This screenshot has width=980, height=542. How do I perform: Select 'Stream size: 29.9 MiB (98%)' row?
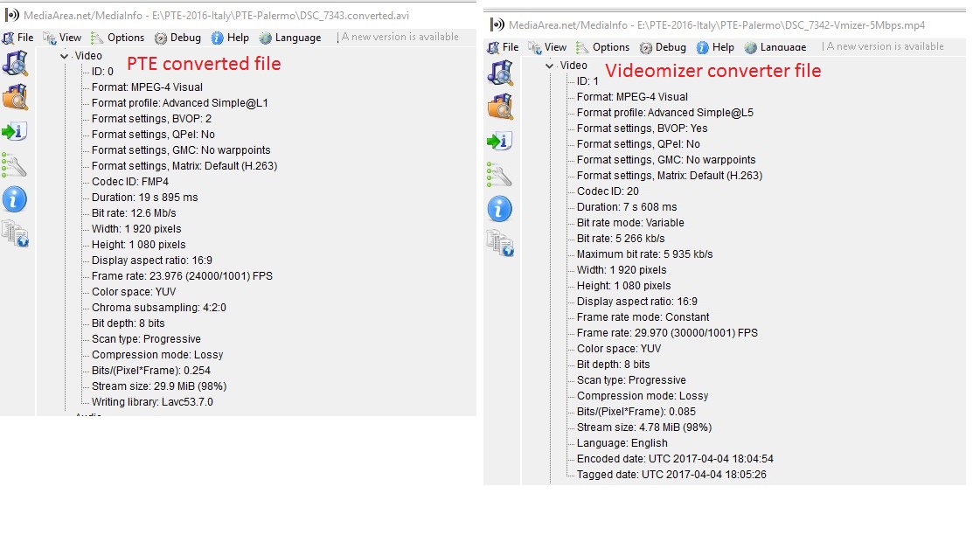point(159,386)
